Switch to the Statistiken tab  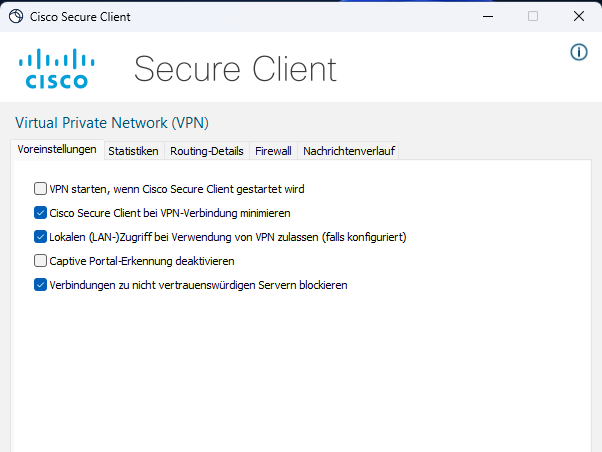133,151
